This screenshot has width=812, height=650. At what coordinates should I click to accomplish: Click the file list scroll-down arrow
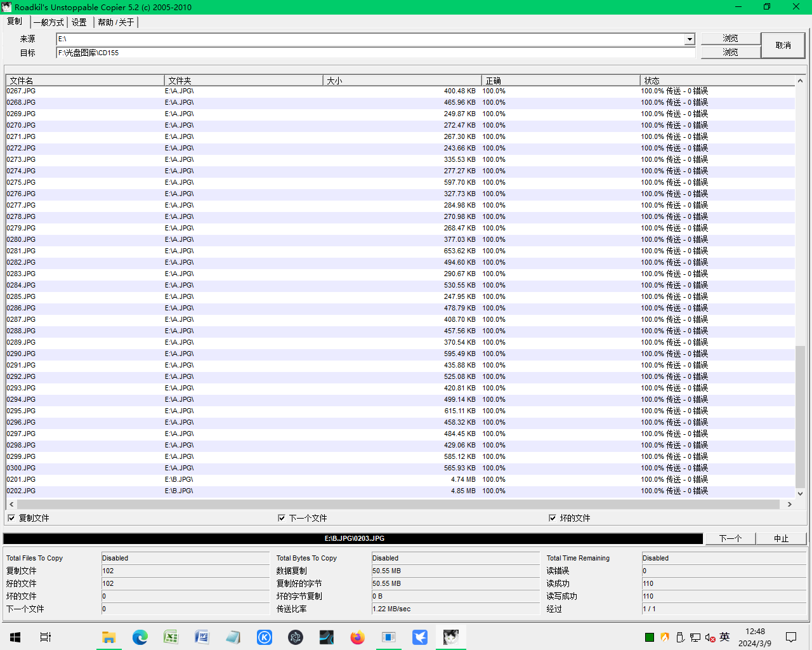click(x=800, y=493)
